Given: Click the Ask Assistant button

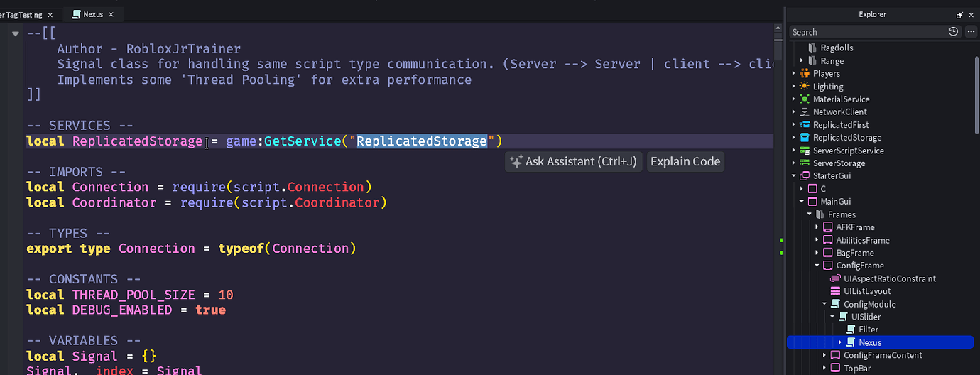Looking at the screenshot, I should (x=574, y=162).
